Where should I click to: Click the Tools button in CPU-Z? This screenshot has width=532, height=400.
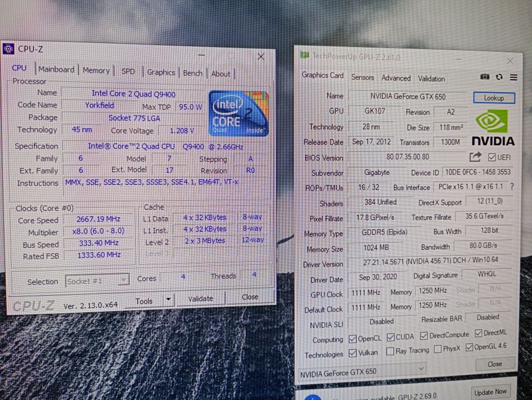(144, 301)
